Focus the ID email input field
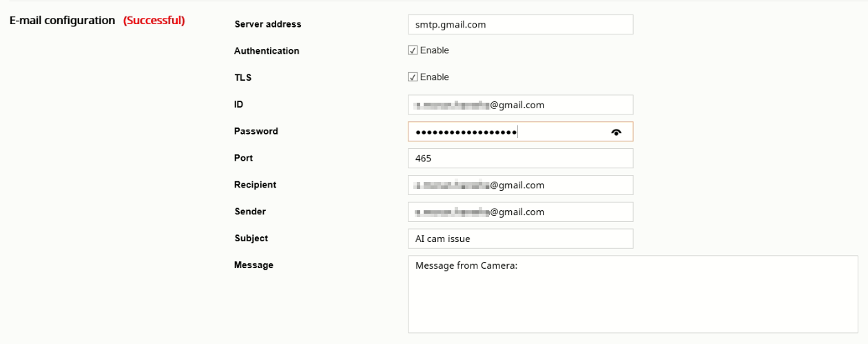The width and height of the screenshot is (868, 344). coord(520,105)
